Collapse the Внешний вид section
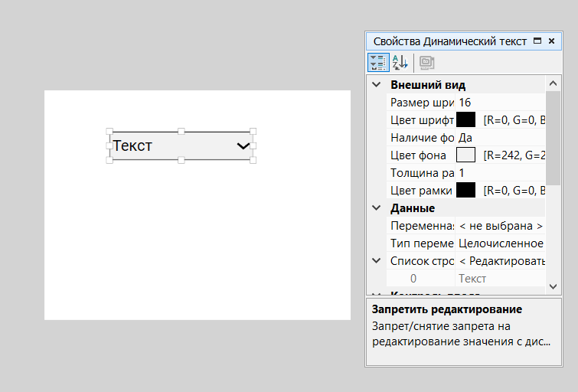 pos(376,85)
